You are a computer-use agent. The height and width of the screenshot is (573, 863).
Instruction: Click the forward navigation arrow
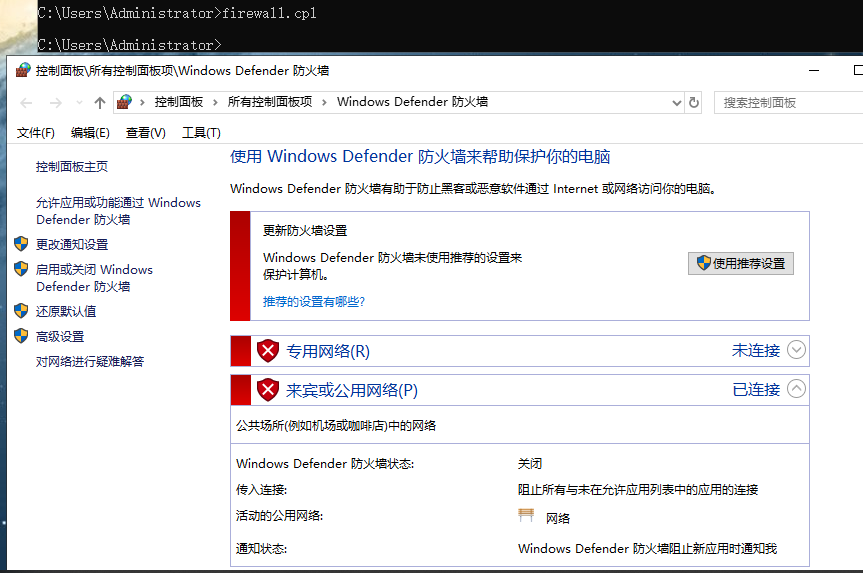coord(56,103)
